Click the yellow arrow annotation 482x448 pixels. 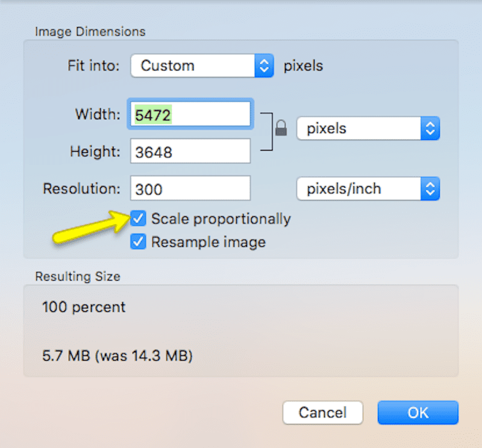coord(92,227)
